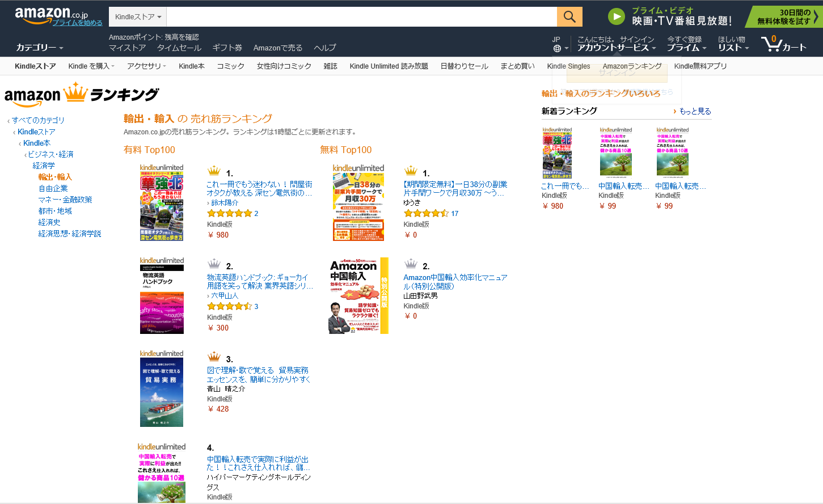Select コミック in the subnav bar

pyautogui.click(x=231, y=66)
